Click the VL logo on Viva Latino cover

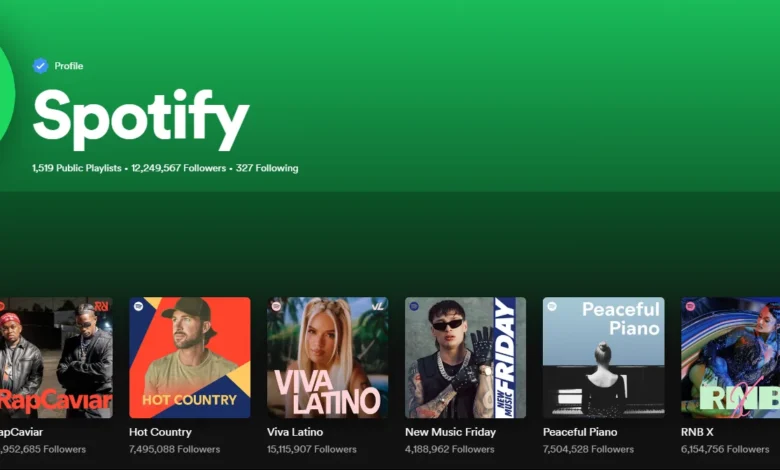(378, 306)
